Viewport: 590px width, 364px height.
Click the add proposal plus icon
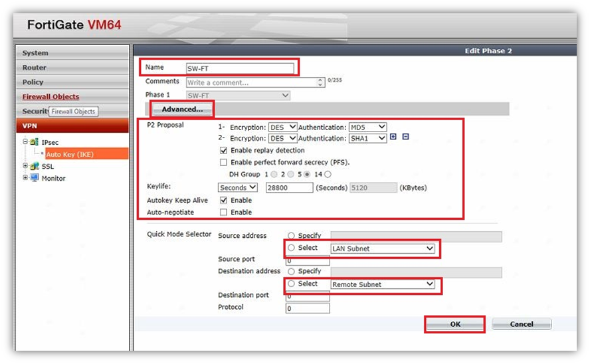[x=393, y=137]
